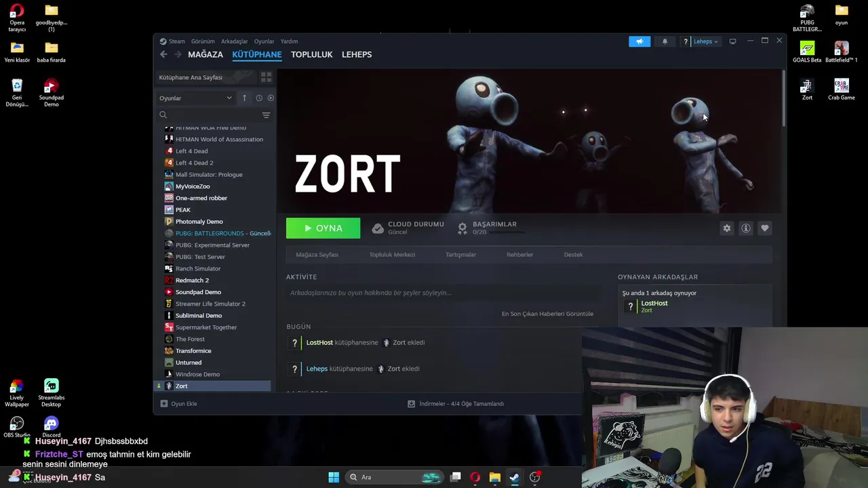868x488 pixels.
Task: Open the Crab Game desktop shortcut
Action: (x=842, y=89)
